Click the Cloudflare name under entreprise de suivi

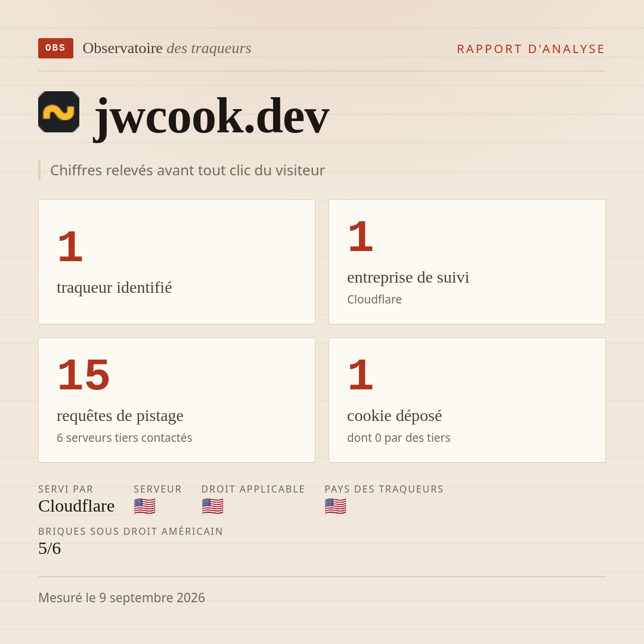tap(374, 299)
